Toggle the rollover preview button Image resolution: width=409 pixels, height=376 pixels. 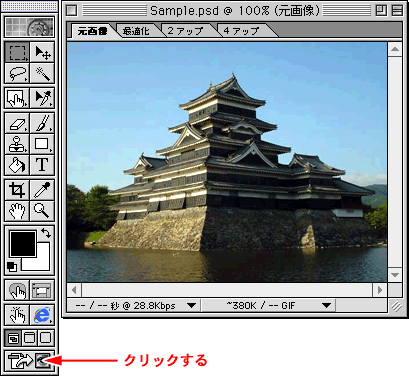[x=17, y=315]
